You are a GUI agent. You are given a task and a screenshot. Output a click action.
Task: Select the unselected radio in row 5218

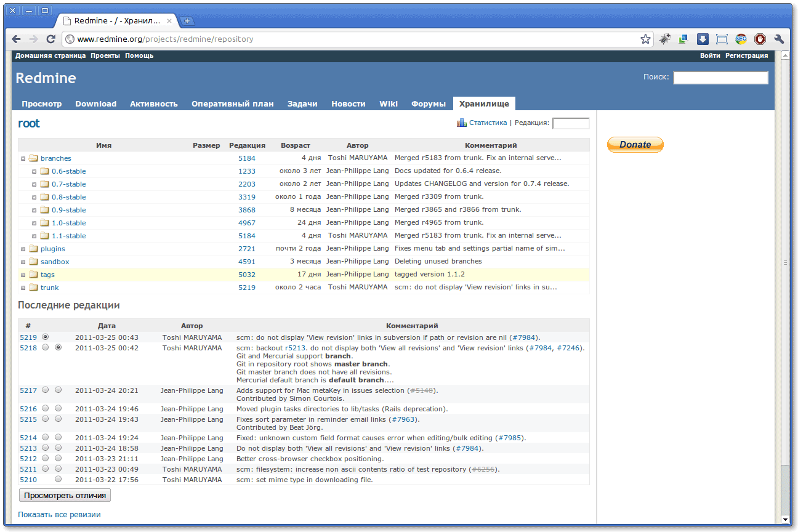point(45,347)
